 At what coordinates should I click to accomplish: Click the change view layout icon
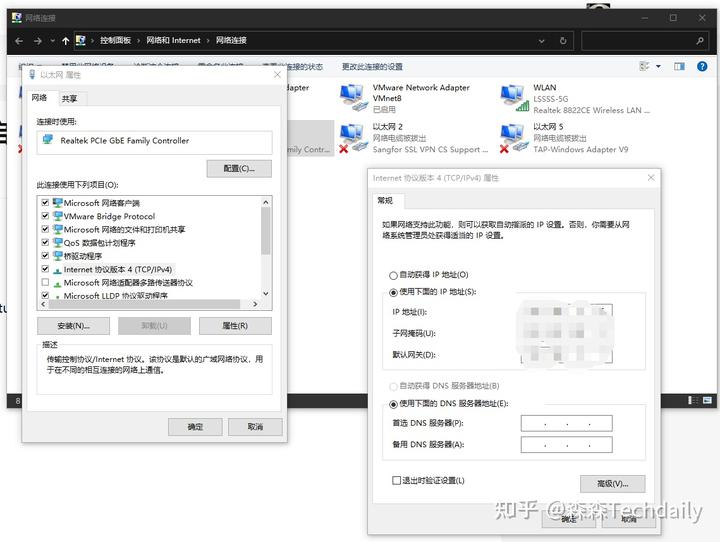coord(644,67)
